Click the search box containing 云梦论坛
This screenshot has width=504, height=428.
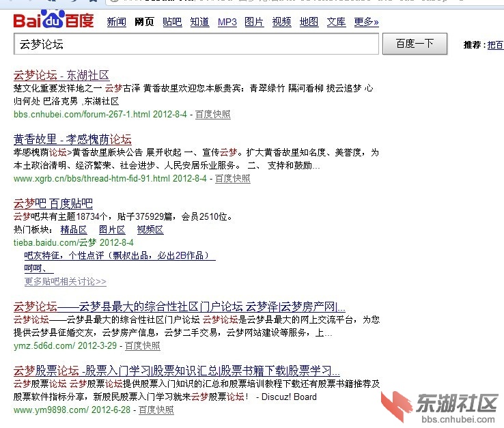(196, 44)
